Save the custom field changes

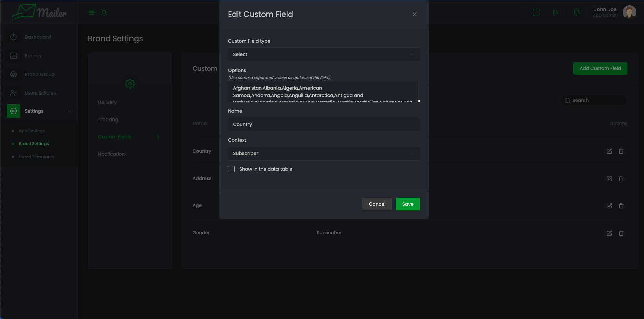[x=407, y=204]
